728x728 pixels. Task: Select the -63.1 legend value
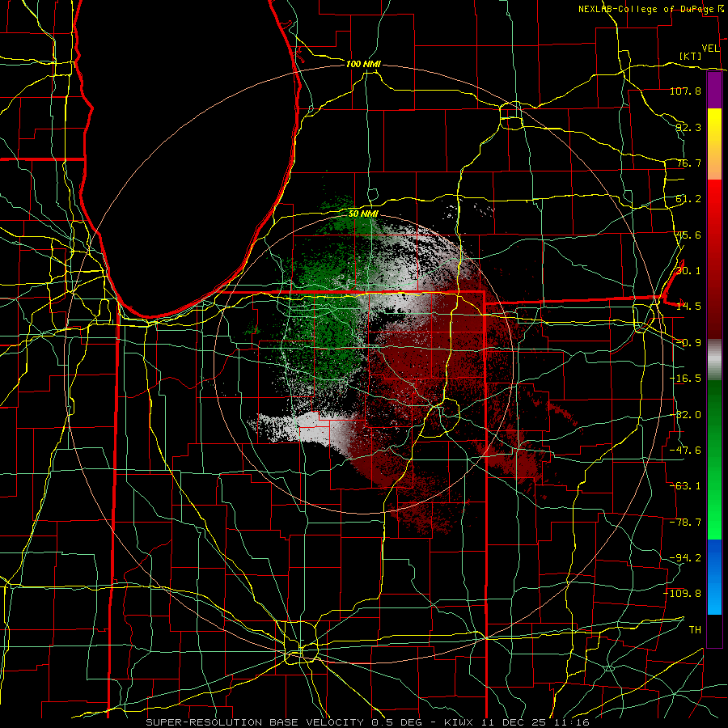tap(685, 486)
